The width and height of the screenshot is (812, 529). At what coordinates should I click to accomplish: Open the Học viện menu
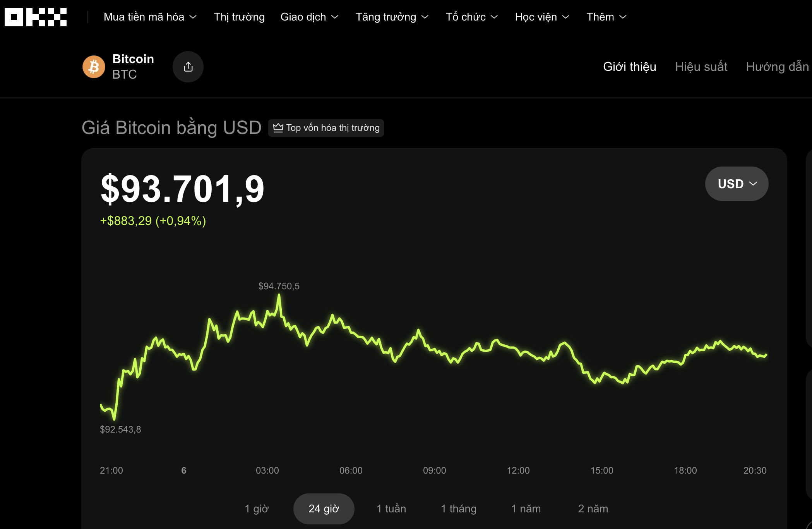541,16
